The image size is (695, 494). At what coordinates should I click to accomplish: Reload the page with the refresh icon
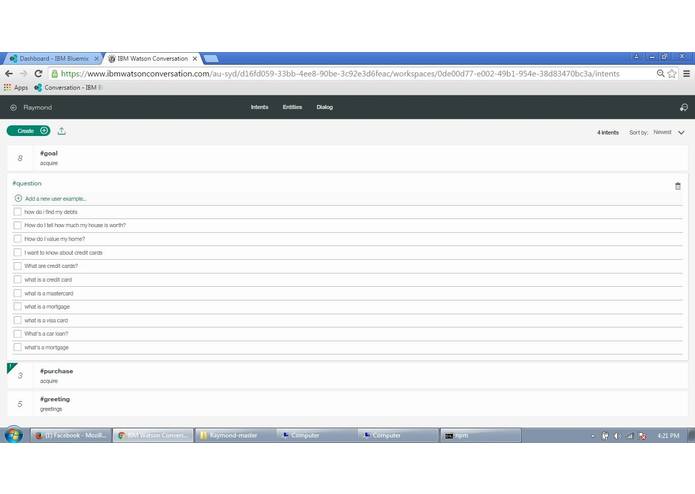click(39, 74)
